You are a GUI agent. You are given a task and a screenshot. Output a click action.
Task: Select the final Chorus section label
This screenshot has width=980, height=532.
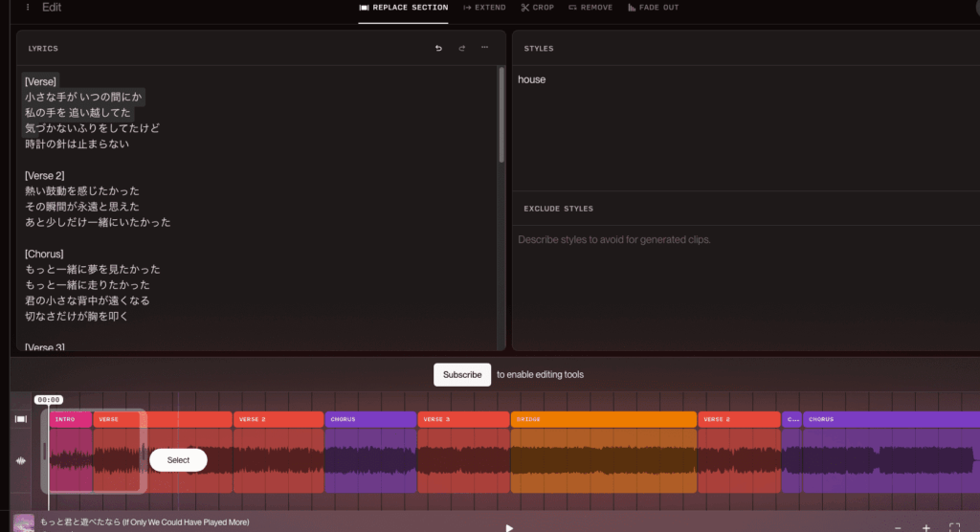pos(891,419)
